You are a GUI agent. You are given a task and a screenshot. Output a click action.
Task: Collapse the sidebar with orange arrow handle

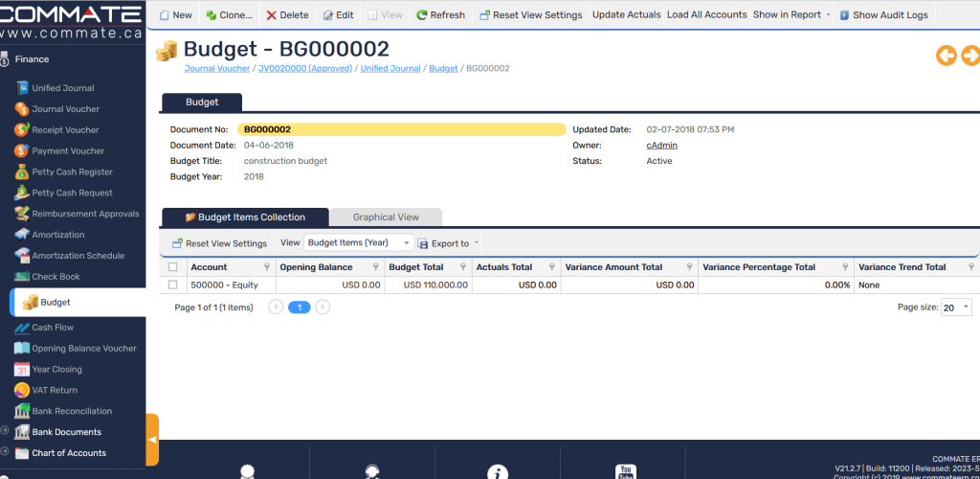(152, 439)
